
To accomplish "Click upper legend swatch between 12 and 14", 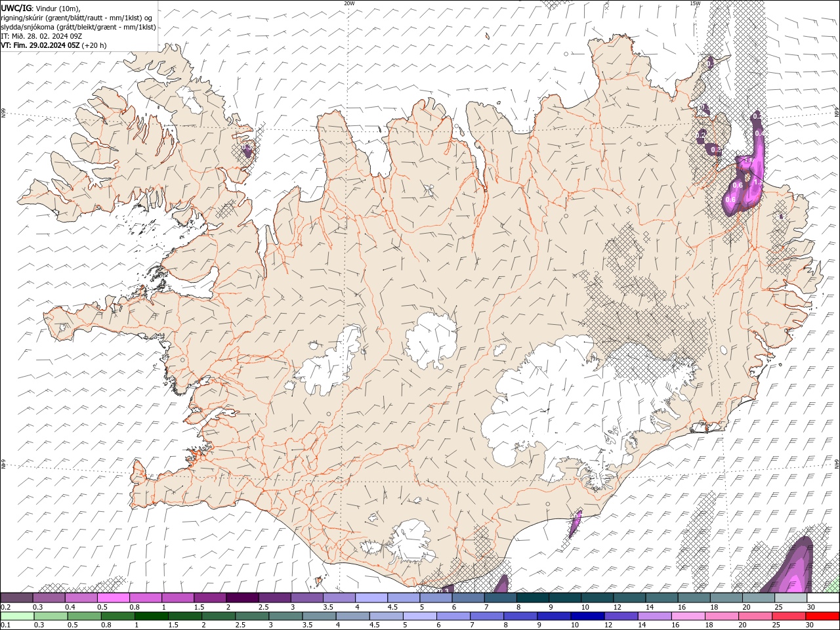I will pyautogui.click(x=630, y=598).
